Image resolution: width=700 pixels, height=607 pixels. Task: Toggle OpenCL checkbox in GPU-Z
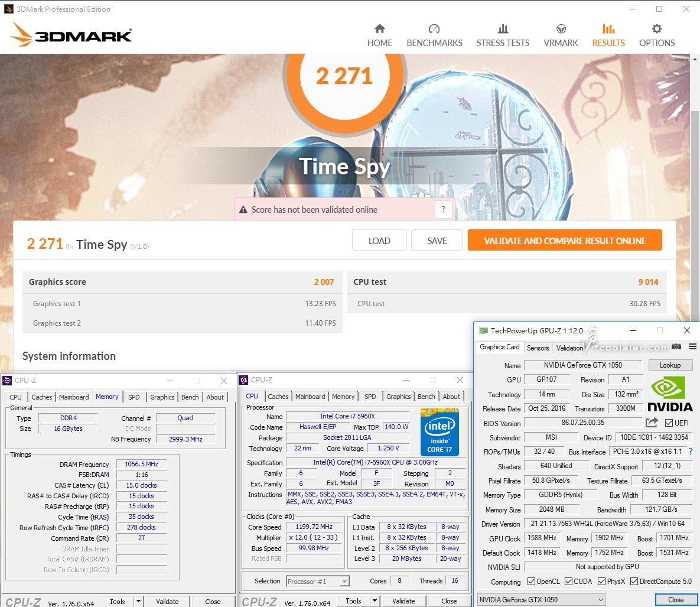(531, 581)
